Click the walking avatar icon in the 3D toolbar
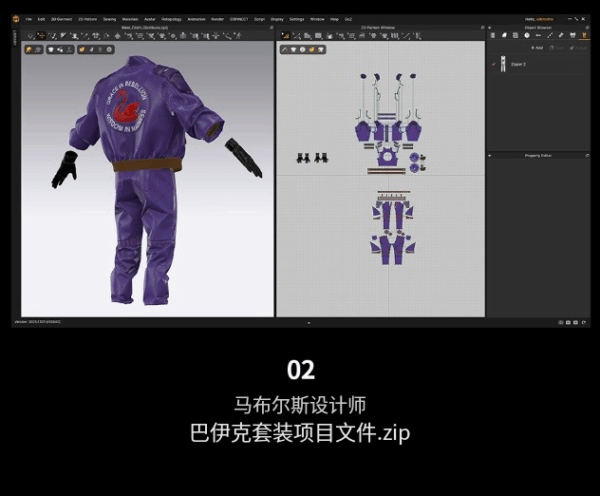The height and width of the screenshot is (496, 600). [238, 36]
